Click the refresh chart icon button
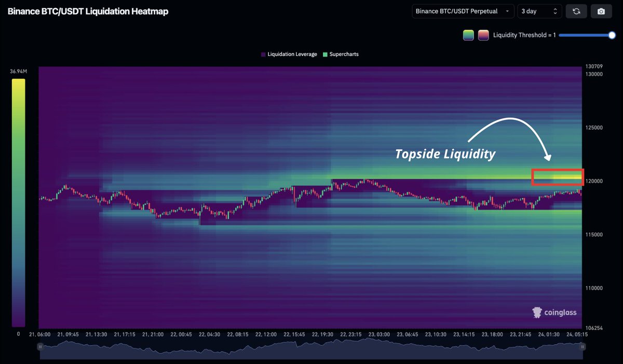 click(576, 11)
